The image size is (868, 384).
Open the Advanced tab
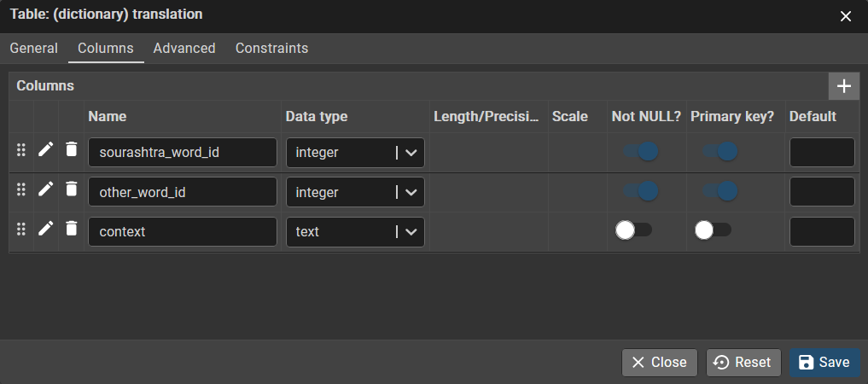[184, 48]
